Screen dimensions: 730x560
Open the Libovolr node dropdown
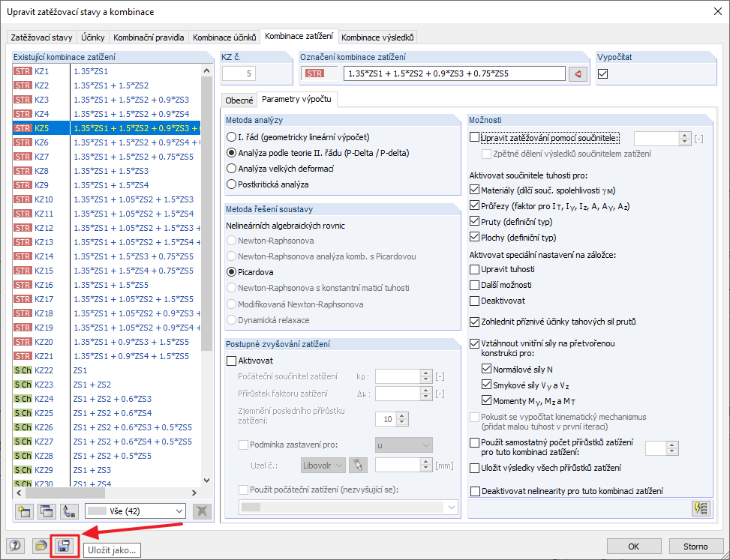click(x=323, y=465)
